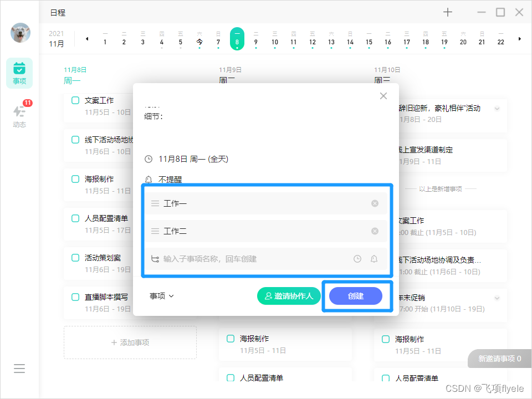
Task: Select date 17 in calendar strip
Action: tap(407, 39)
